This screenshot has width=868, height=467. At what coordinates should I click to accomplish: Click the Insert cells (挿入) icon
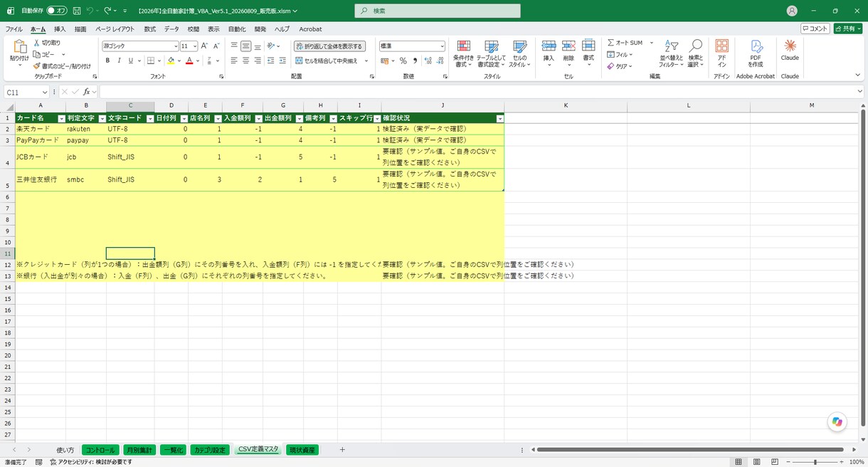pyautogui.click(x=549, y=46)
